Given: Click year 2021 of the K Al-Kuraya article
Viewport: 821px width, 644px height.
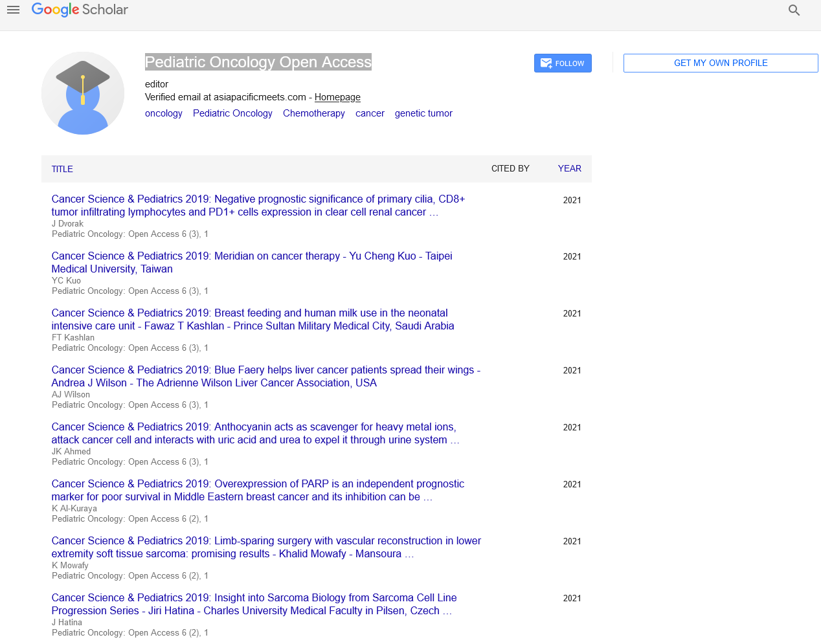Looking at the screenshot, I should click(572, 484).
